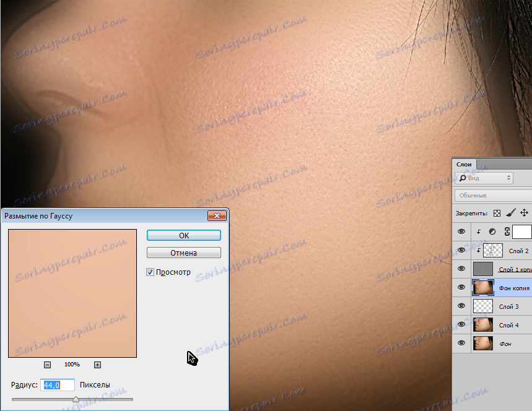532x411 pixels.
Task: Click the Отмена button
Action: click(183, 253)
